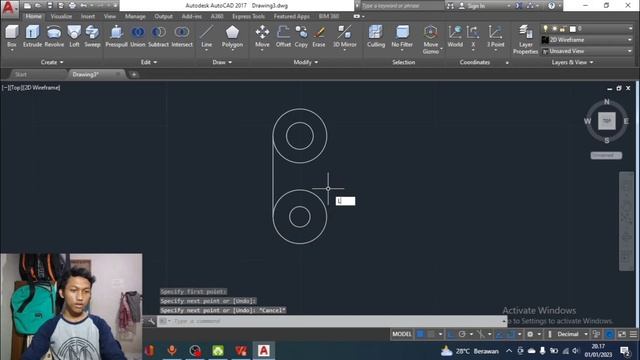Open the 2D Wireframe visual style dropdown
This screenshot has height=360, width=640.
pyautogui.click(x=588, y=40)
